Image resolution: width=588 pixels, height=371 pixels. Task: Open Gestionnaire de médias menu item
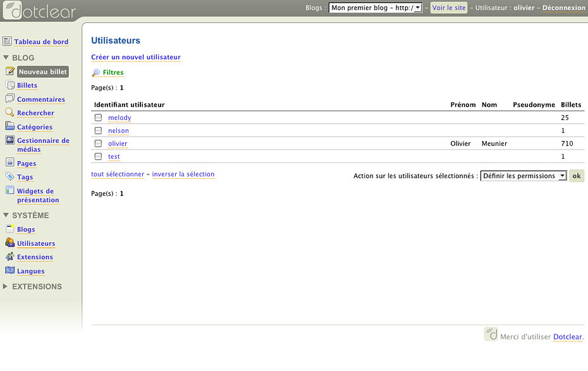(43, 145)
